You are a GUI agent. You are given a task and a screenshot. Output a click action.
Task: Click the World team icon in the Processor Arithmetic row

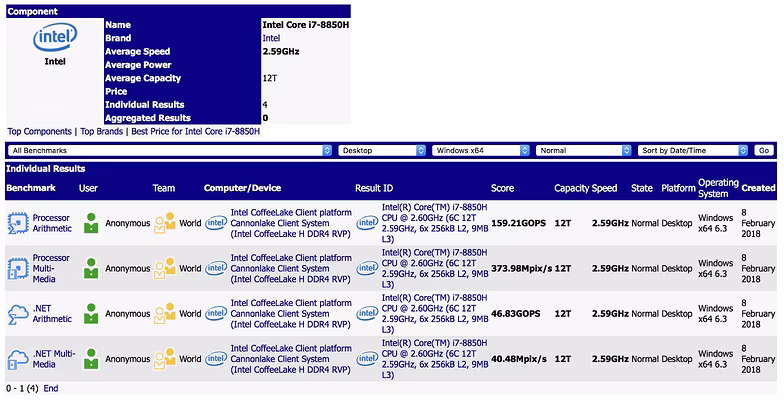165,223
